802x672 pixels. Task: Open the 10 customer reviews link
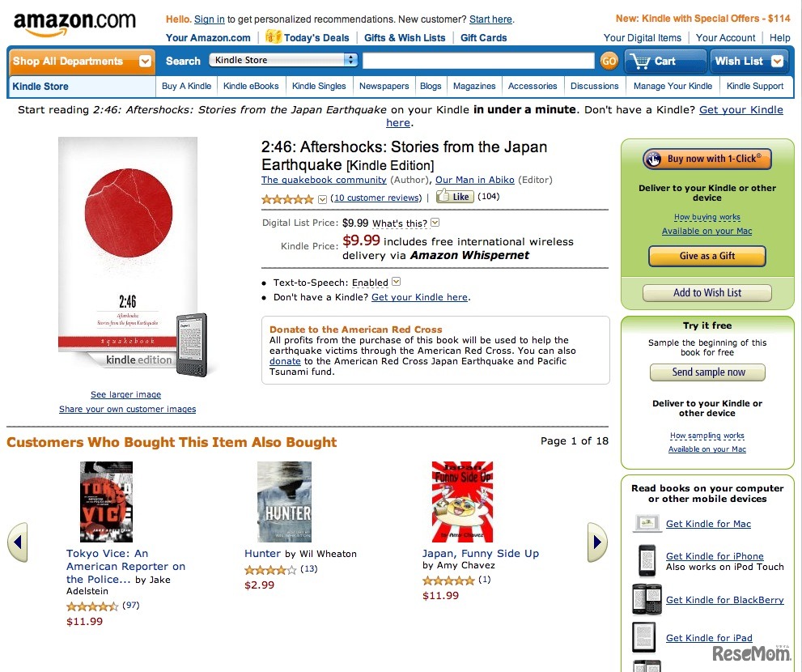tap(376, 198)
